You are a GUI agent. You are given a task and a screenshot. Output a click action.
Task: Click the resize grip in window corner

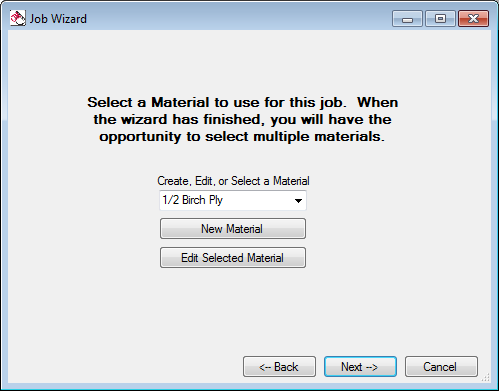pyautogui.click(x=486, y=377)
